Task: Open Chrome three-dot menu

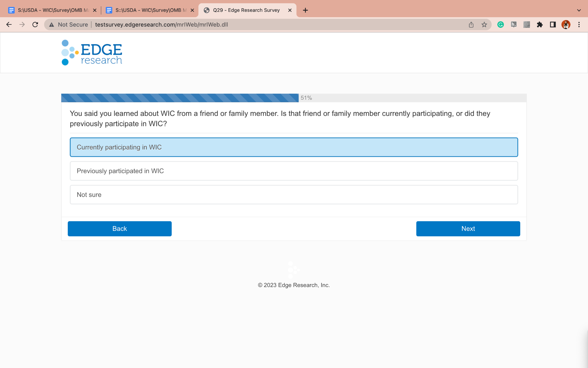Action: click(579, 25)
